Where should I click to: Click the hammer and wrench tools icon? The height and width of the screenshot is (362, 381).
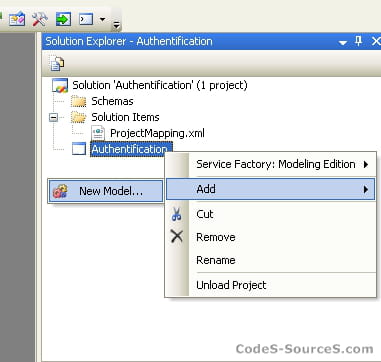point(40,19)
